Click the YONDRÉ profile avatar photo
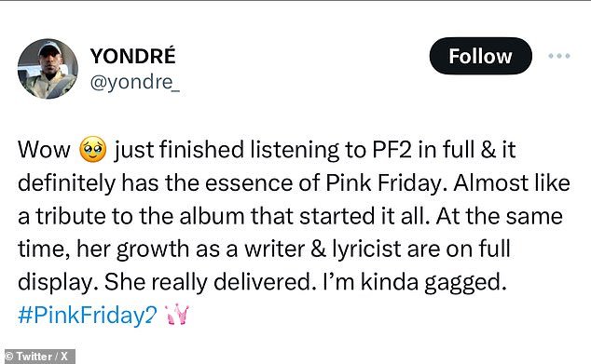591x364 pixels. 48,69
